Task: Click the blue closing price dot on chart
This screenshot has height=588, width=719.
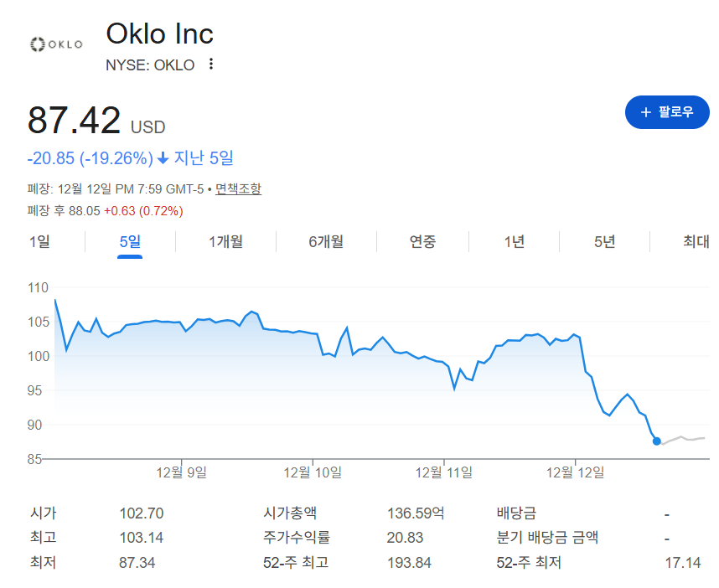Action: [656, 441]
